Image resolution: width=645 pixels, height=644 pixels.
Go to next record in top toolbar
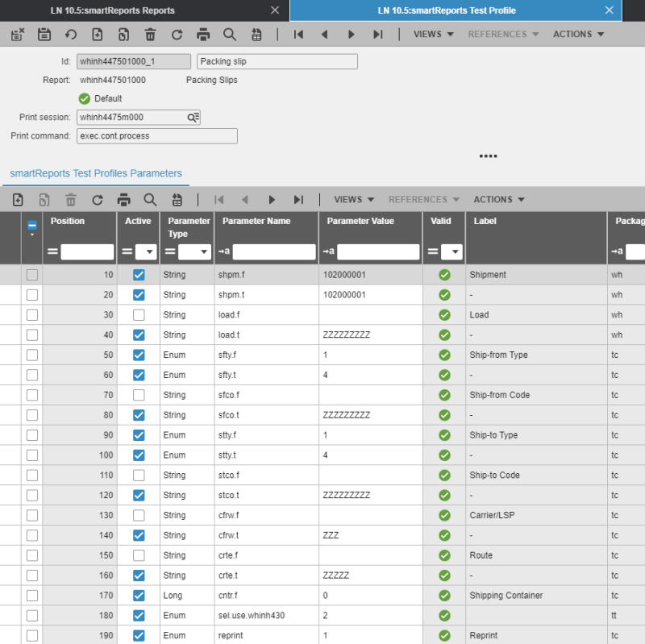pyautogui.click(x=351, y=35)
